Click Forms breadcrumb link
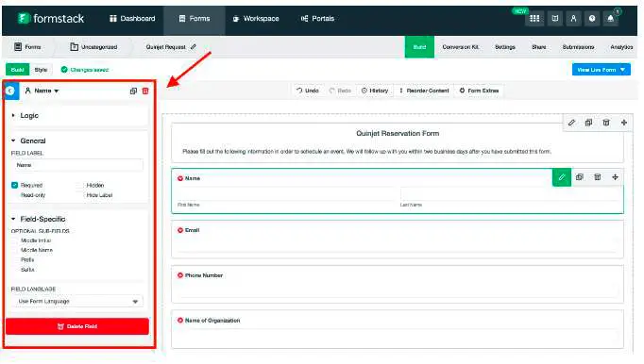 [x=27, y=47]
